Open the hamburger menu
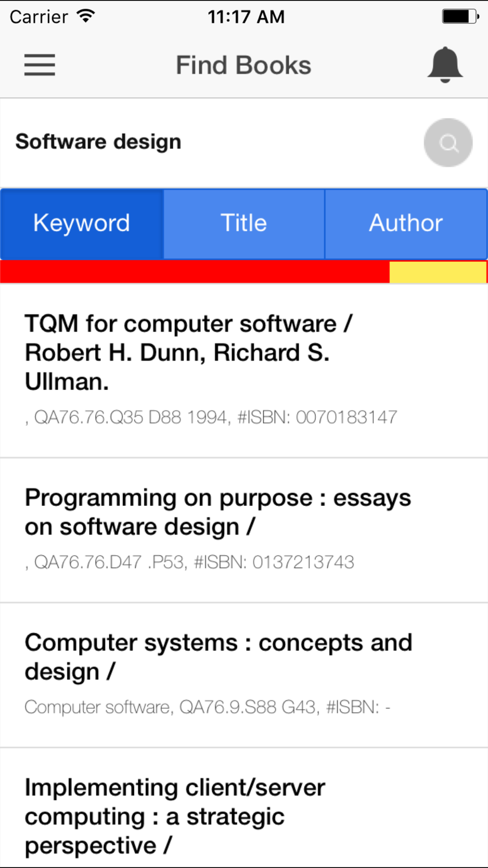The width and height of the screenshot is (488, 868). (x=40, y=65)
